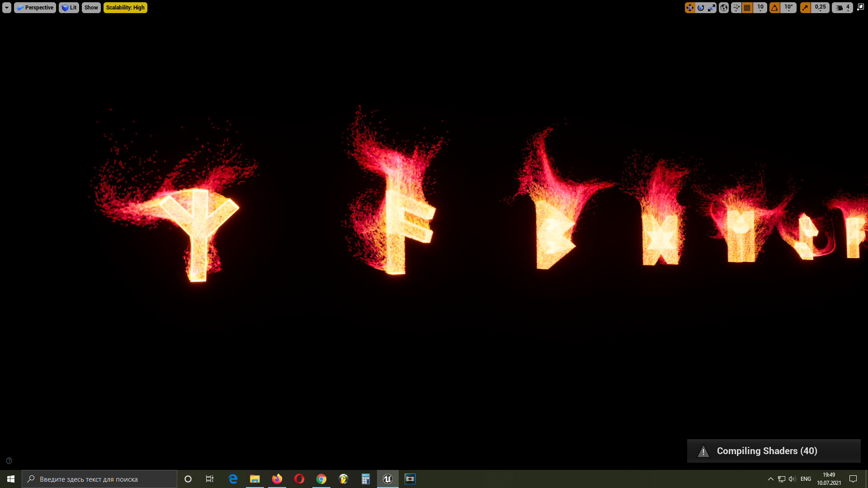The image size is (868, 488).
Task: Select the scale transform tool
Action: coord(712,8)
